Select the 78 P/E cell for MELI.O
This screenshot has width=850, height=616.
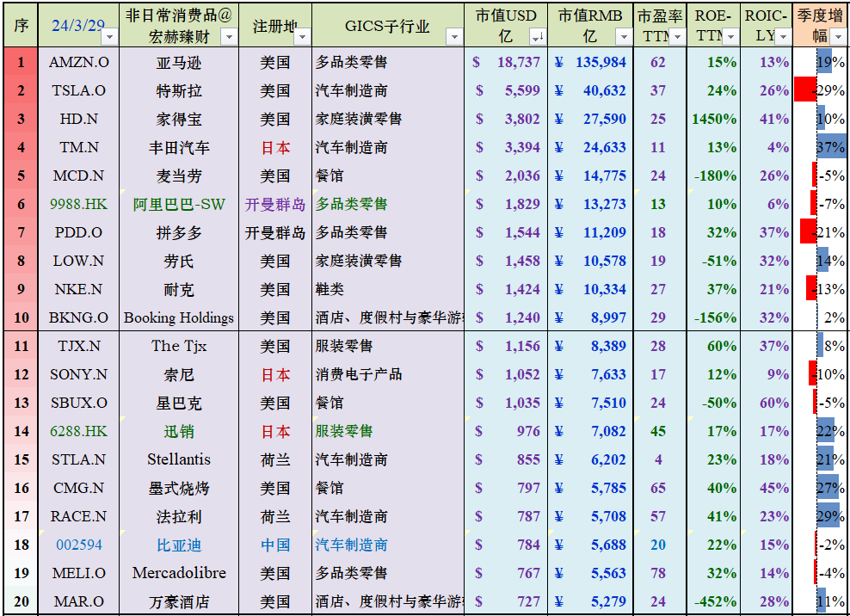pos(660,573)
